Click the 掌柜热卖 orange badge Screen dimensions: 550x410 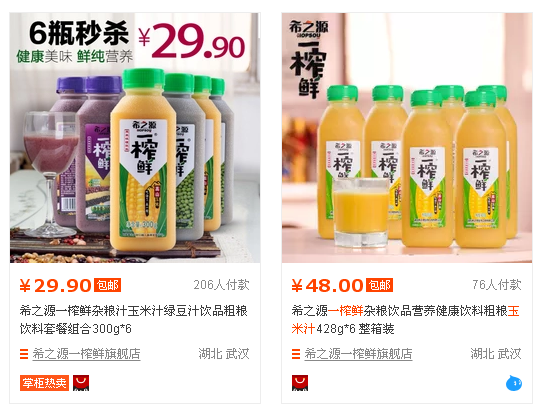[44, 383]
